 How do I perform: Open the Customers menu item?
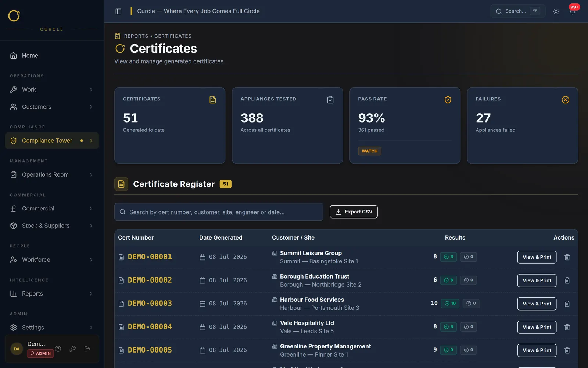point(52,107)
